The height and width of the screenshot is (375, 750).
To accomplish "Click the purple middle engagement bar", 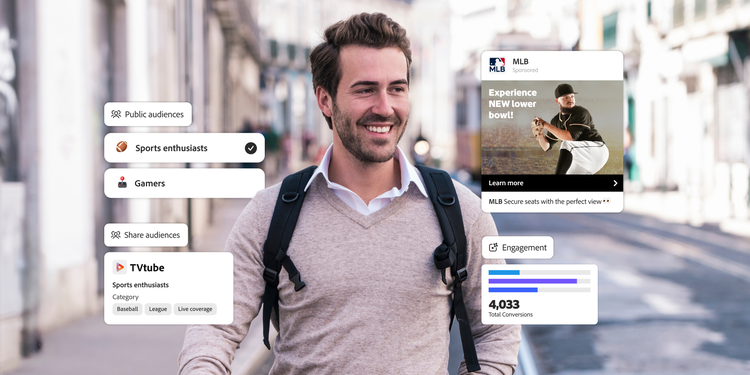I will (x=532, y=281).
